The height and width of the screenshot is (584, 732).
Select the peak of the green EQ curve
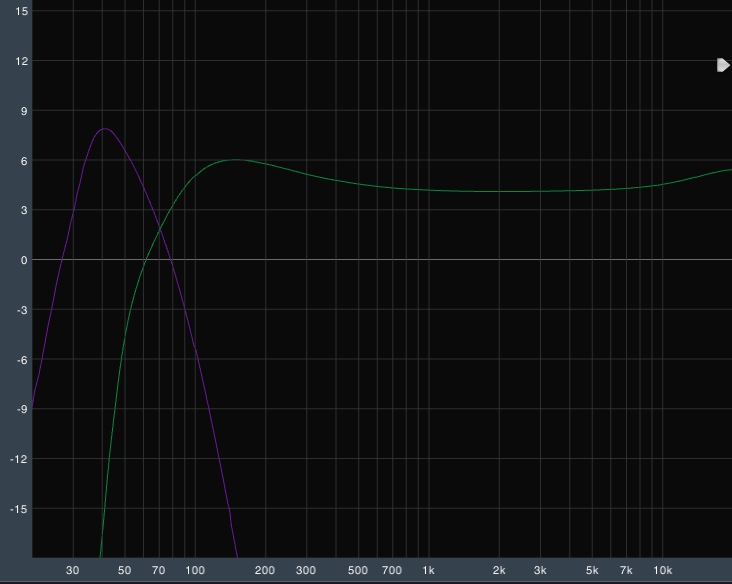(x=235, y=160)
